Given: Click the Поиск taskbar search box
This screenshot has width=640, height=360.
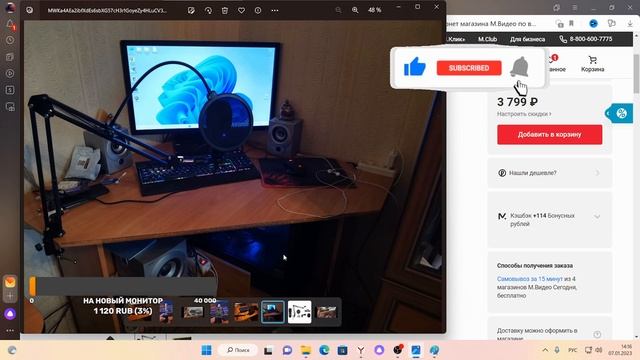Looking at the screenshot, I should (x=238, y=350).
